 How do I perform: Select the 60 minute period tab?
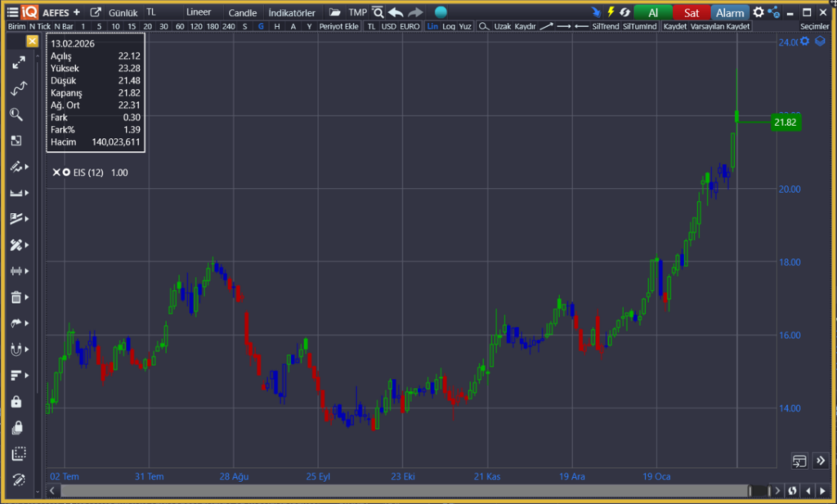tap(180, 26)
